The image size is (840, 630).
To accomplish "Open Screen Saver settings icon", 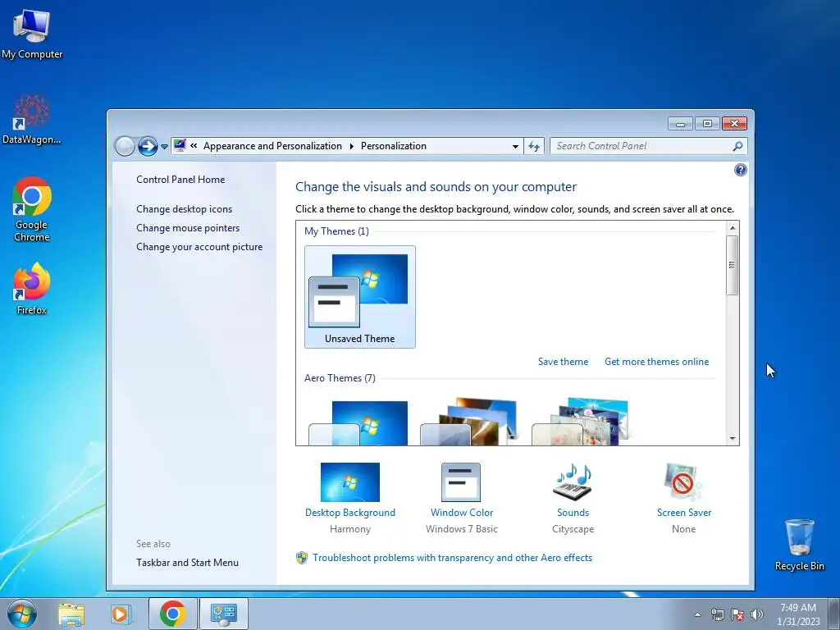I will click(683, 482).
